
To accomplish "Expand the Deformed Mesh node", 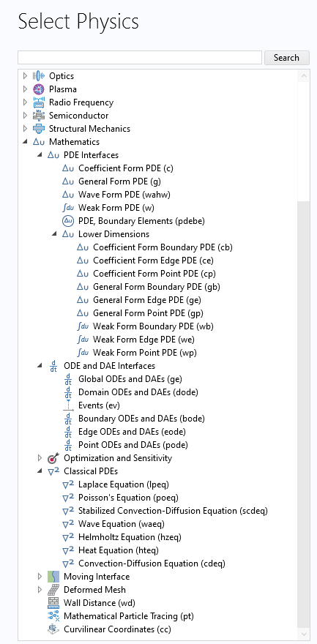I will point(40,589).
